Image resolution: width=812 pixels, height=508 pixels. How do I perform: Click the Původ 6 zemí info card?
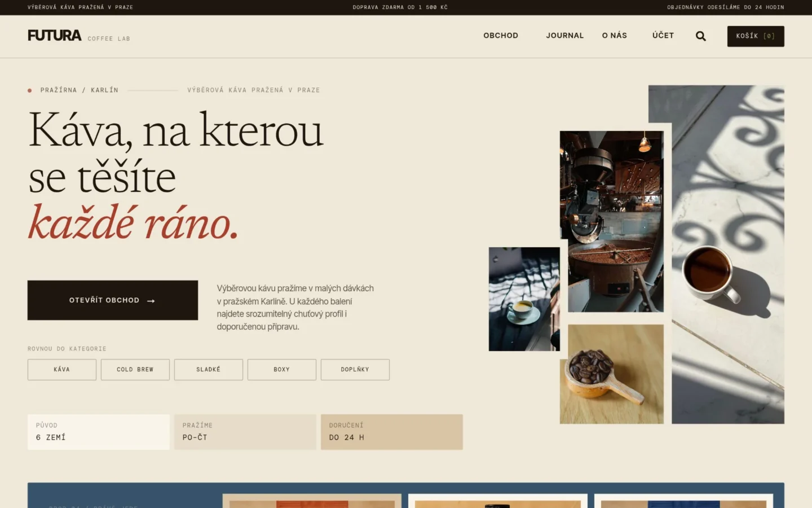[x=99, y=432]
